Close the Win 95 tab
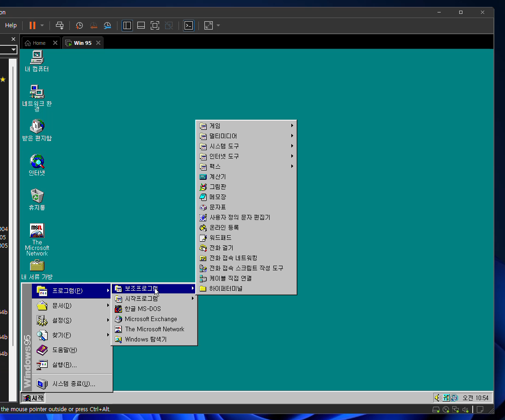 coord(98,43)
